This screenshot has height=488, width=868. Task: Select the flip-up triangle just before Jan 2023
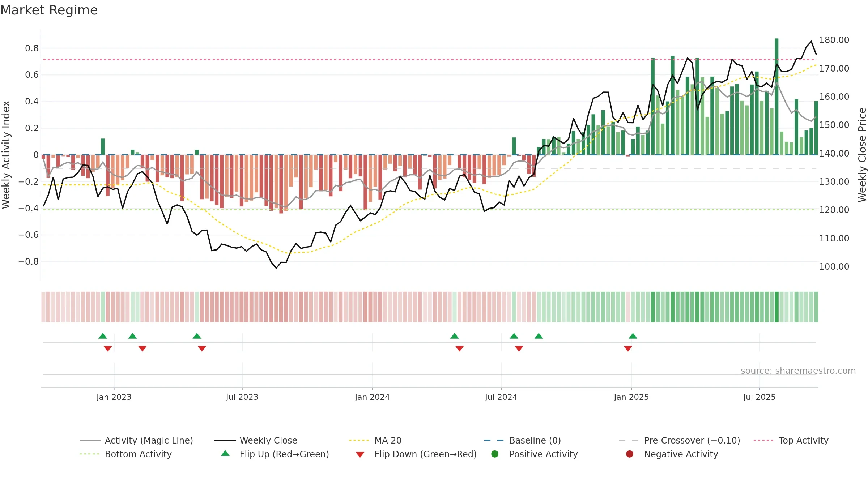point(103,336)
